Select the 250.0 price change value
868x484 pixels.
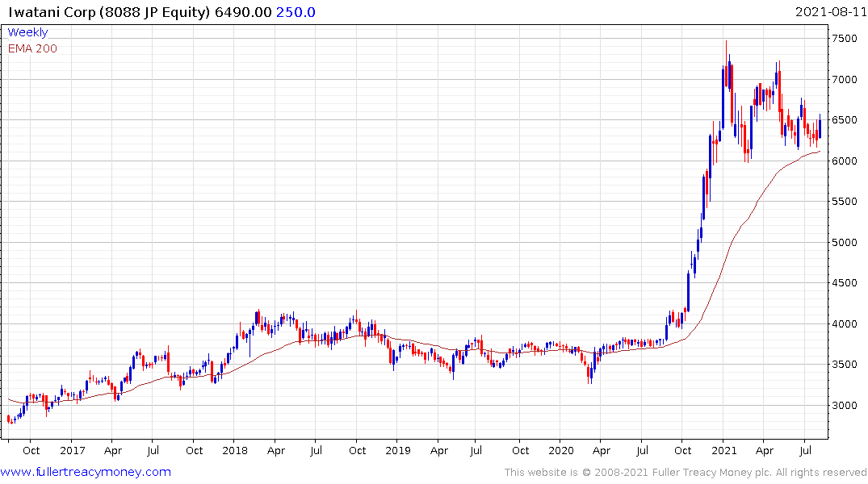(296, 12)
